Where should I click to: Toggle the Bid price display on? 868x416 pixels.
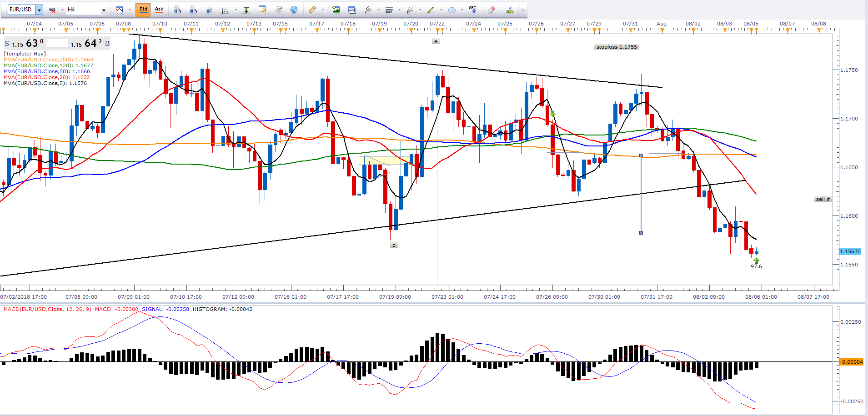click(143, 10)
